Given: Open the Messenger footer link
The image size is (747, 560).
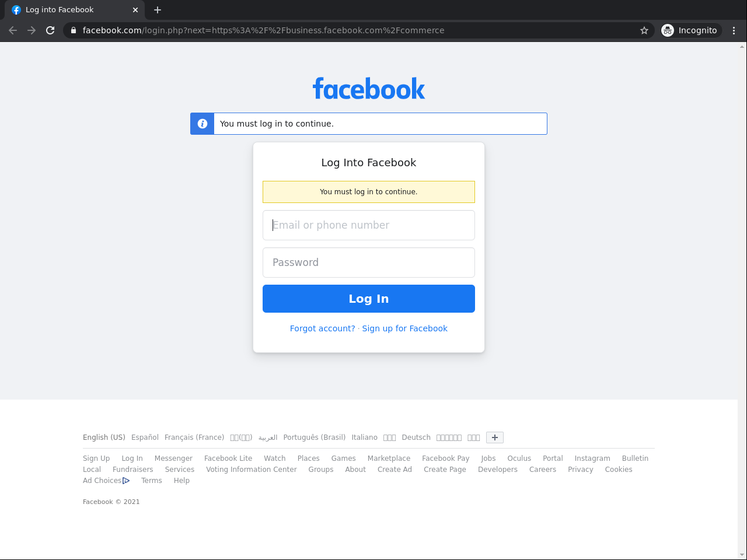Looking at the screenshot, I should click(x=173, y=459).
